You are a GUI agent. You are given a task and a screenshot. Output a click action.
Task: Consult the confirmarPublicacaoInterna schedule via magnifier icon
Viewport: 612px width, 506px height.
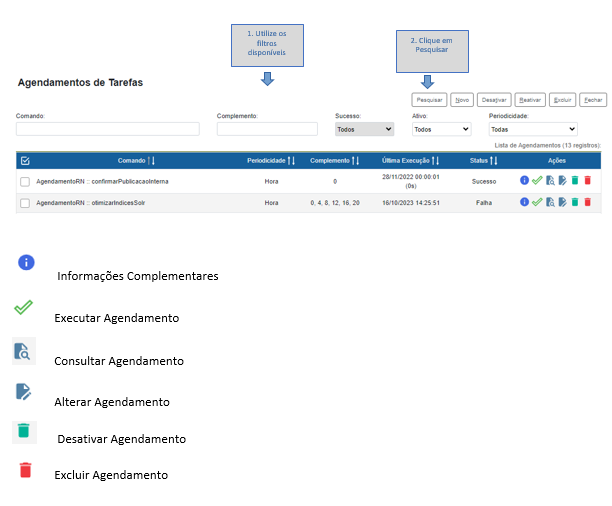pyautogui.click(x=550, y=180)
